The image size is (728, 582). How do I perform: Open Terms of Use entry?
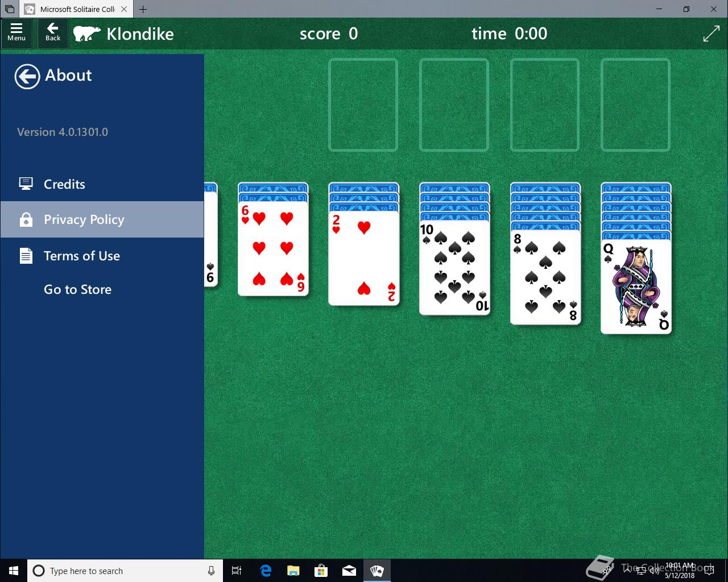point(102,256)
